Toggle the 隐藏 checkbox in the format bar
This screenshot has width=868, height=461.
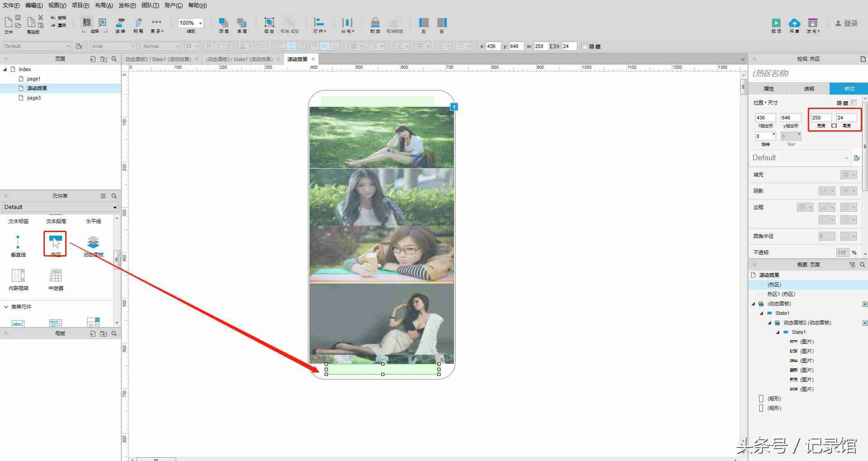(x=584, y=46)
